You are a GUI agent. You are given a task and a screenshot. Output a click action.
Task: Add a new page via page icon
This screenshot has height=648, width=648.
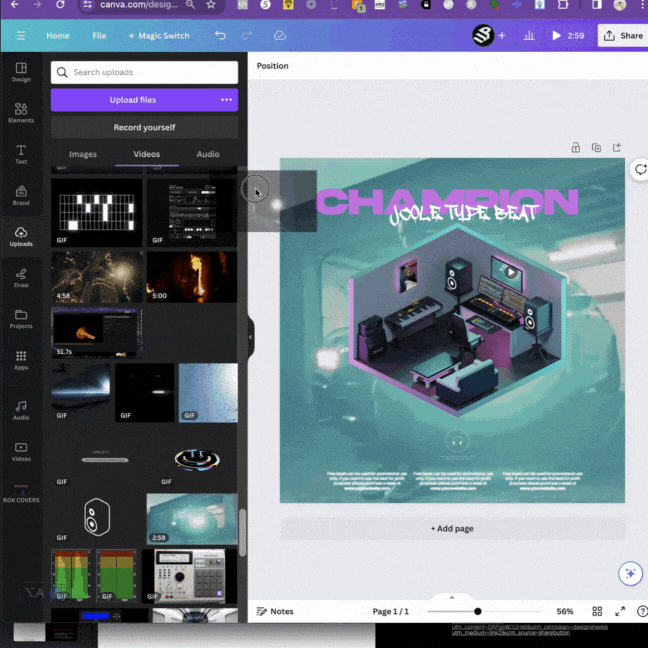point(617,147)
